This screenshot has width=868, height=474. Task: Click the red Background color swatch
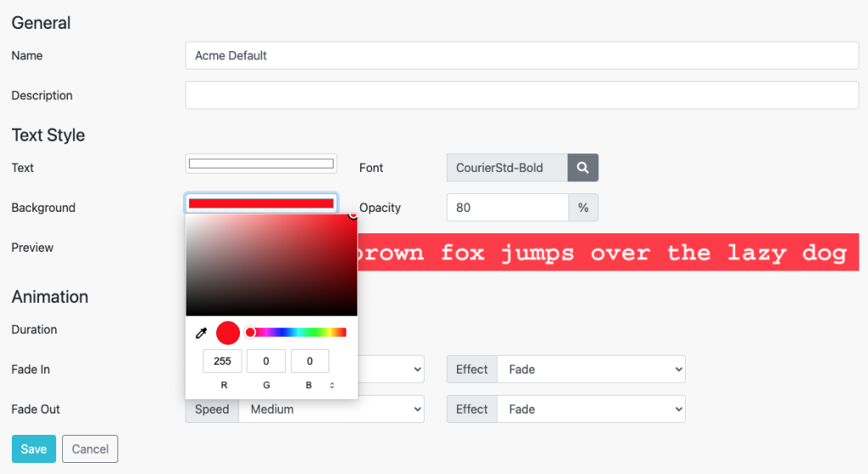pos(261,204)
